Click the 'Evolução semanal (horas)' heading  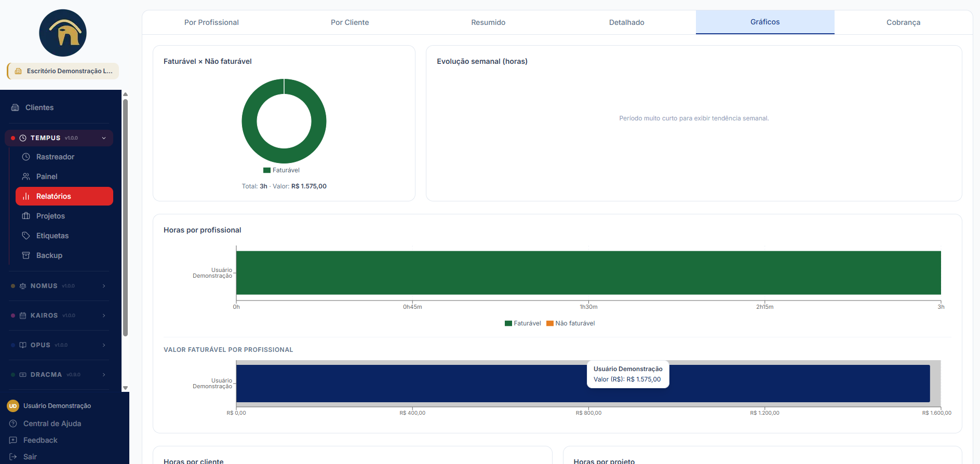[482, 61]
